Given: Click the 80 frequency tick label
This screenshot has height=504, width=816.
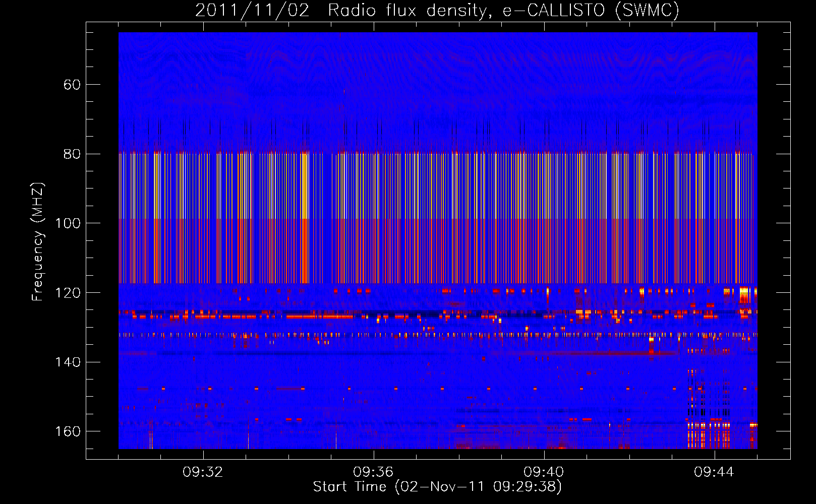Looking at the screenshot, I should click(72, 154).
